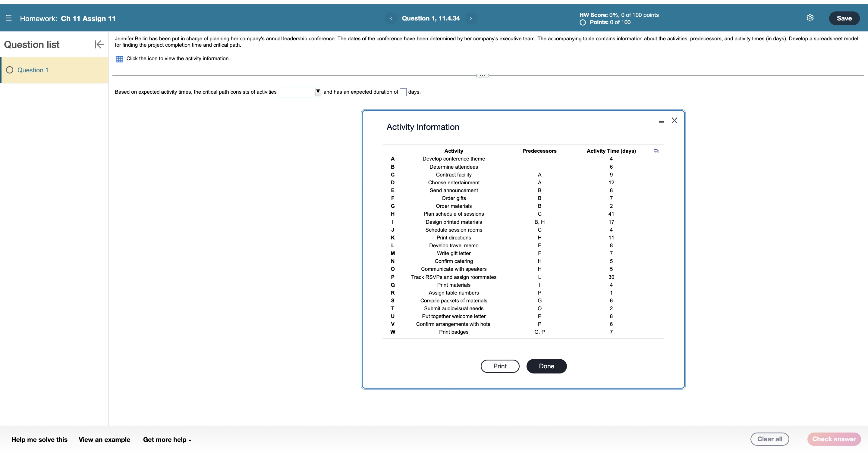This screenshot has height=453, width=868.
Task: Click the copy-table popup icon
Action: (656, 151)
